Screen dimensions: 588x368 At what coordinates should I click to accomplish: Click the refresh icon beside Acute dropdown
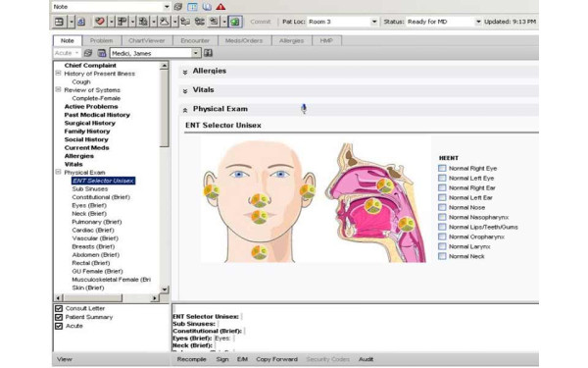(x=88, y=53)
